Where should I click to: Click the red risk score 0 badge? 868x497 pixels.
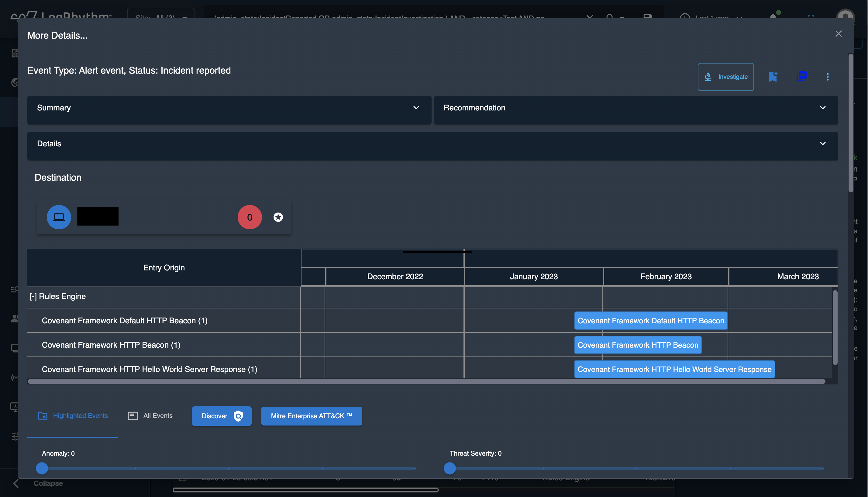pyautogui.click(x=250, y=217)
